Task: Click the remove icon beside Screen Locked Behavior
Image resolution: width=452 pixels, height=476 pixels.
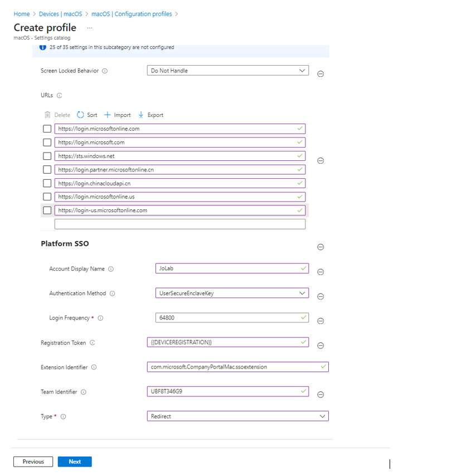Action: pos(320,74)
